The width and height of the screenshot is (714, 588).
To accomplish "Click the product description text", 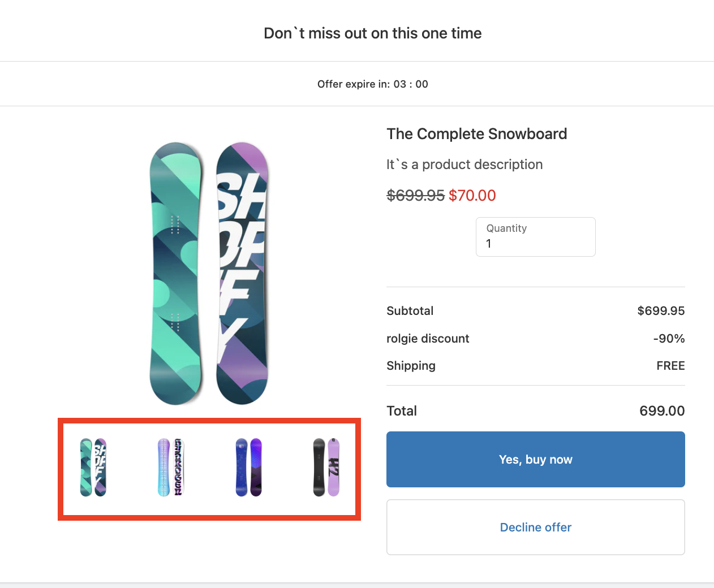I will click(x=464, y=165).
